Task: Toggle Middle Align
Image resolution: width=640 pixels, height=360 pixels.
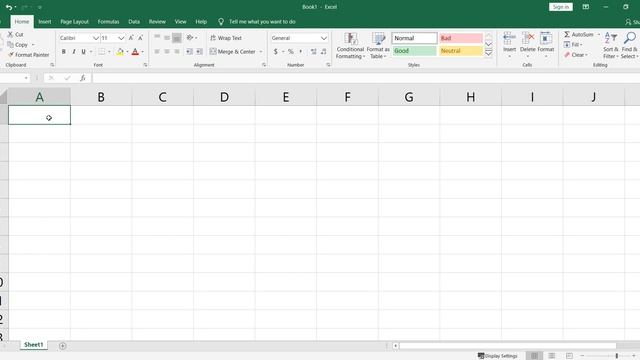Action: (167, 38)
